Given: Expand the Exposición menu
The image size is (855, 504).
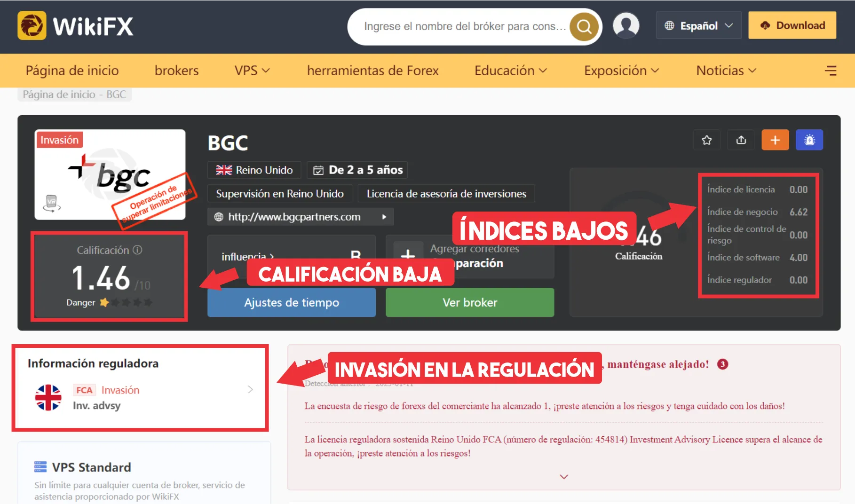Looking at the screenshot, I should (x=622, y=71).
